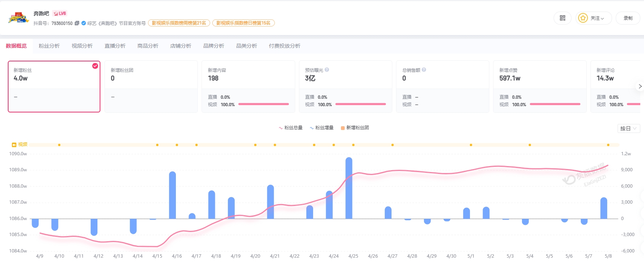Switch to the 店铺分析 tab
The image size is (644, 264).
point(181,46)
